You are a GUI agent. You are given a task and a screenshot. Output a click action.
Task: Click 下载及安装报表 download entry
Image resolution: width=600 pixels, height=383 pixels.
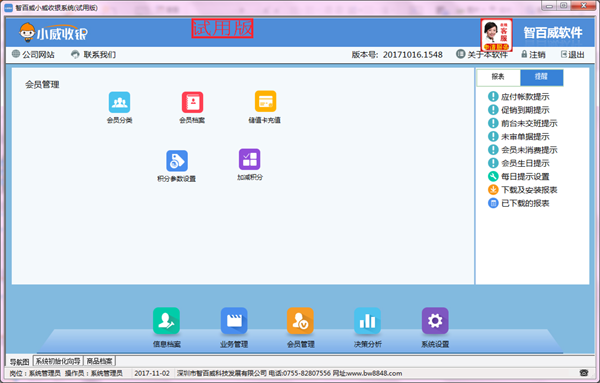click(522, 190)
